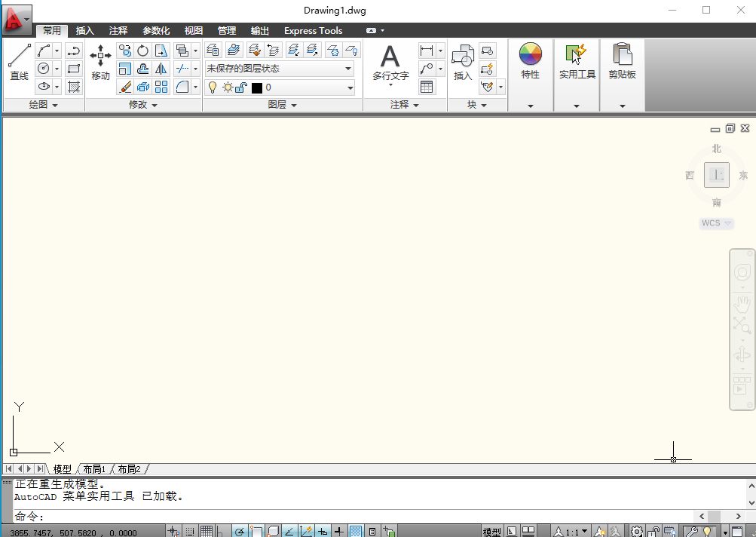
Task: Toggle the layer light bulb on/off
Action: [x=213, y=87]
